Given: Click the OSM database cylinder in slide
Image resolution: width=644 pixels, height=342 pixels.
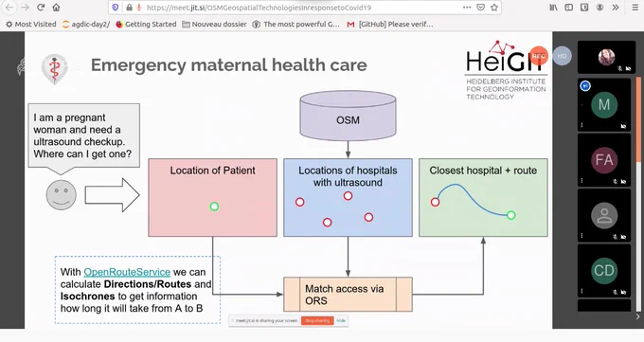Looking at the screenshot, I should click(x=348, y=116).
